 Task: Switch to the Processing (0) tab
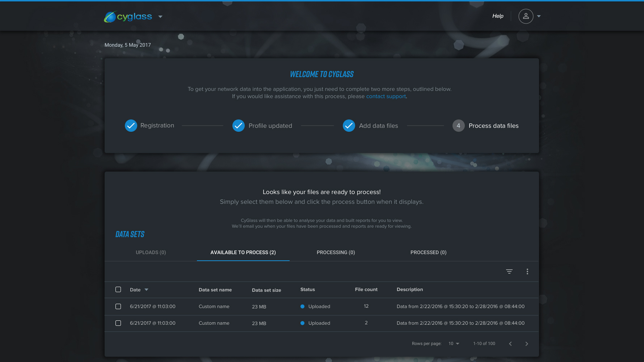(x=336, y=252)
